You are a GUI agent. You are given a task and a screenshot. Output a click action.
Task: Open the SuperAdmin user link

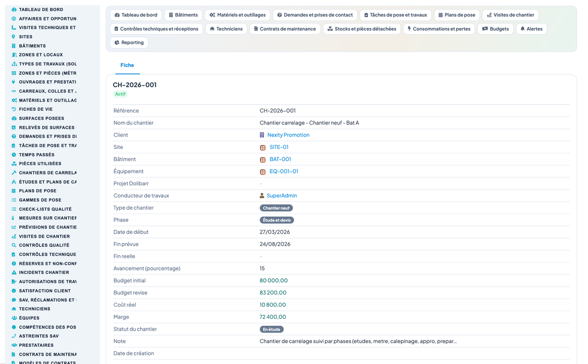point(282,195)
